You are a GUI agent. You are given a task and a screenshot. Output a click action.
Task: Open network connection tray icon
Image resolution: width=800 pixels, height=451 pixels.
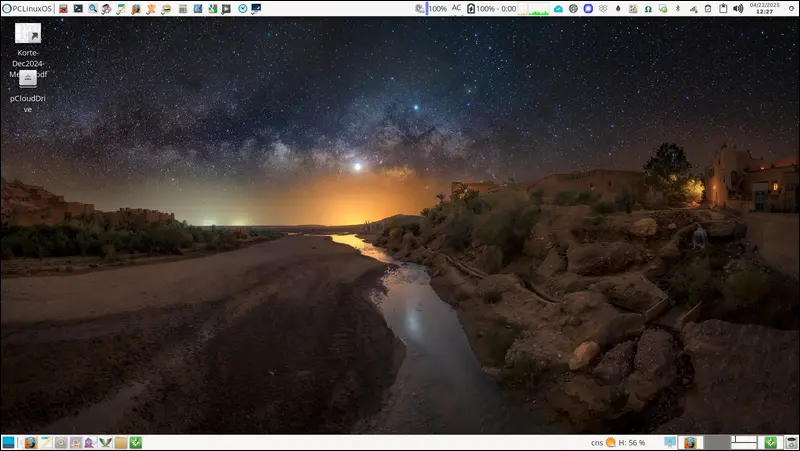point(693,9)
